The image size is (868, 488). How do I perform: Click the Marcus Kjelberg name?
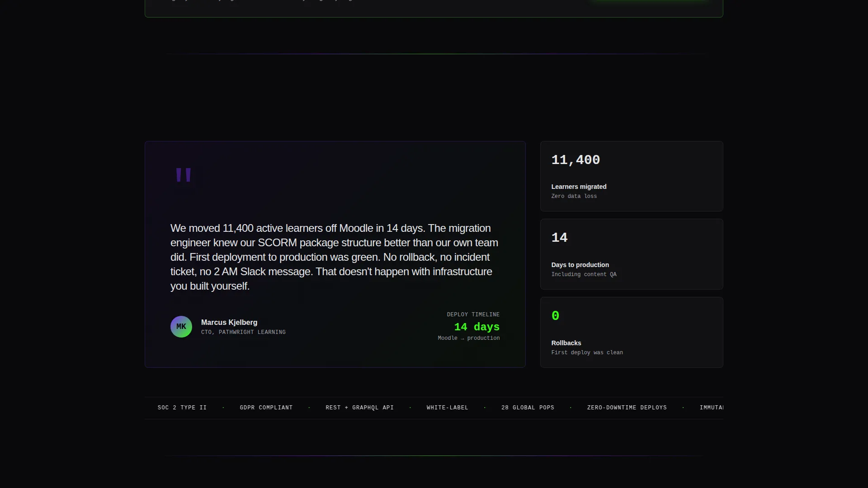[x=229, y=322]
